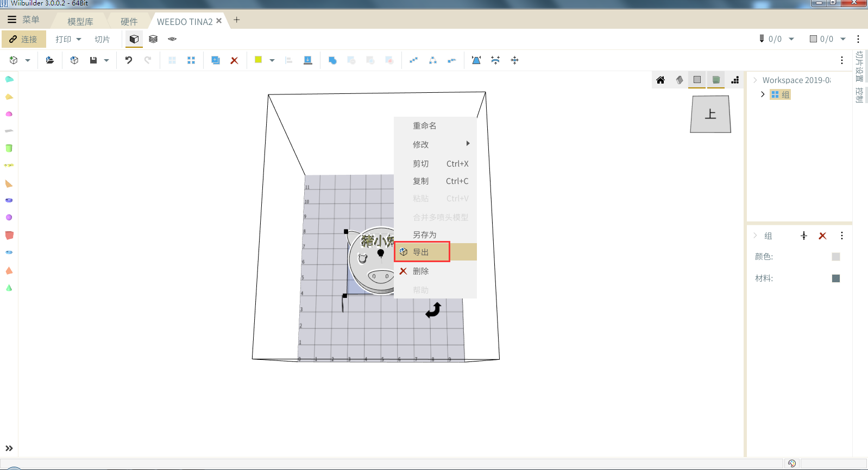The height and width of the screenshot is (470, 868).
Task: Toggle the green solid box view button
Action: [x=716, y=80]
